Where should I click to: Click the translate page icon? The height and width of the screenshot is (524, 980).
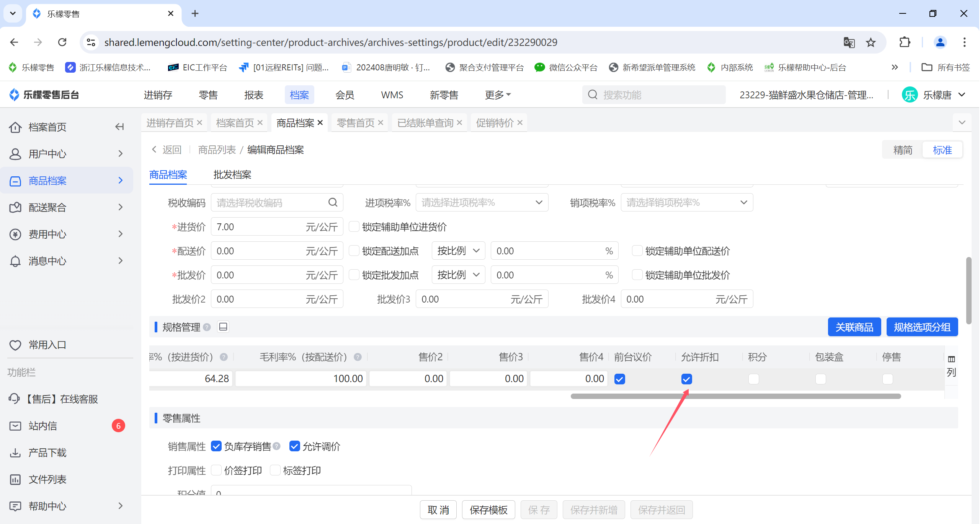[x=849, y=42]
